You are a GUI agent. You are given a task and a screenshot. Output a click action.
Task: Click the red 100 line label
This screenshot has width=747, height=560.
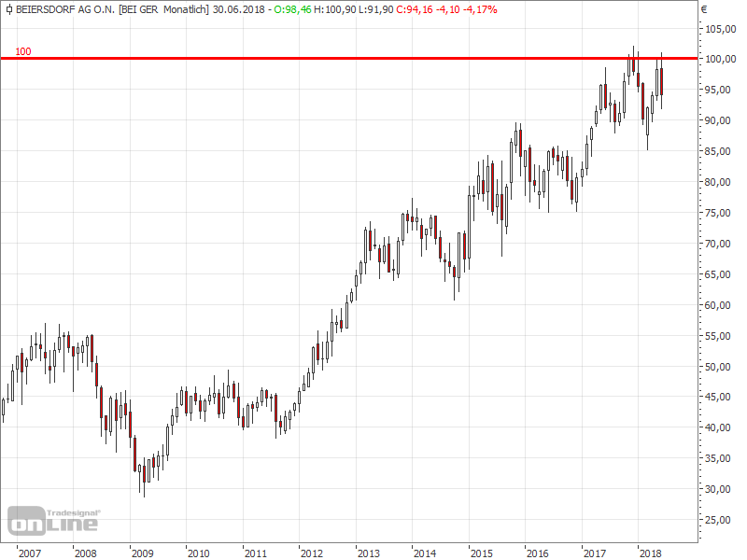23,52
